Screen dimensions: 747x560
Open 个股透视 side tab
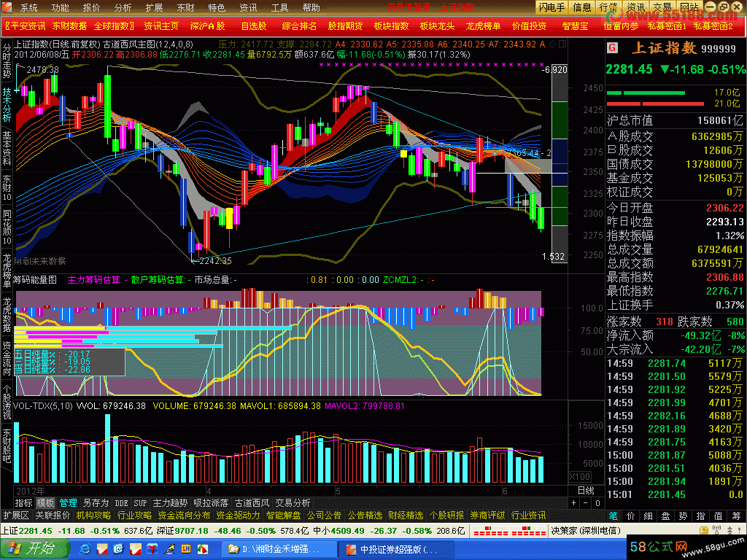pos(7,402)
